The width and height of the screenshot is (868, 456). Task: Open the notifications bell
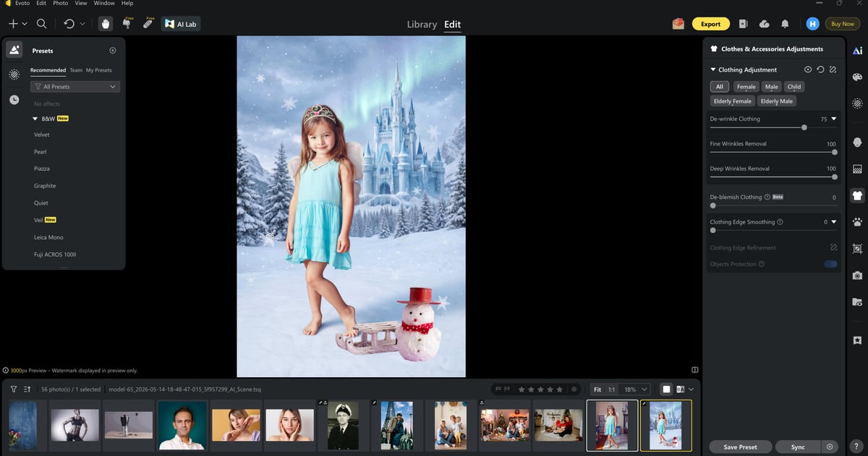[x=786, y=24]
